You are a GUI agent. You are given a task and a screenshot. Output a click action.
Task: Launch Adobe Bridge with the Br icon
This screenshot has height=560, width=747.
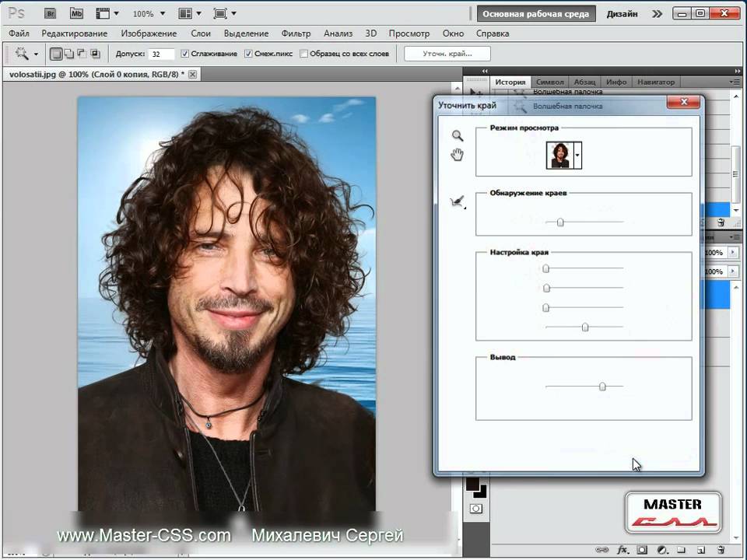point(50,13)
